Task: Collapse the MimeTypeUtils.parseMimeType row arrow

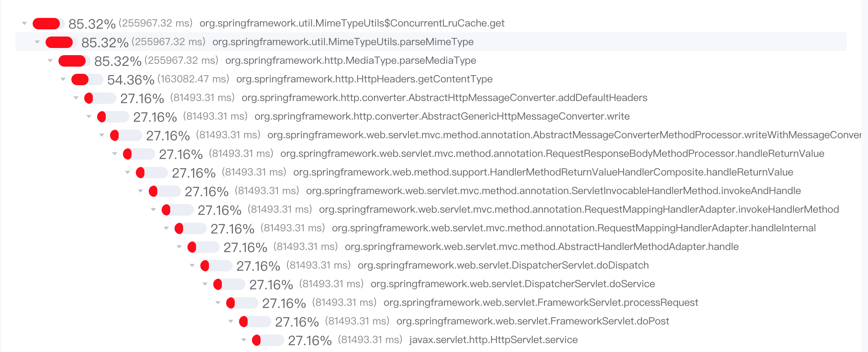Action: [x=37, y=42]
